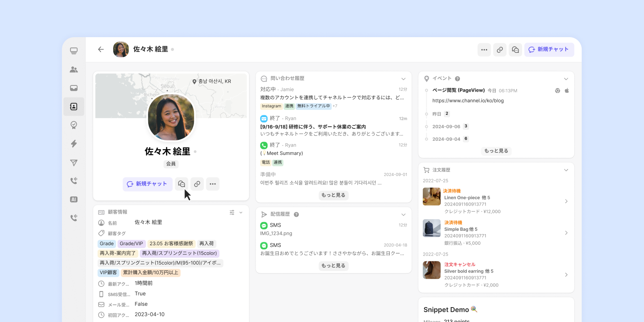Collapse the 顧客情報 section
This screenshot has width=644, height=322.
[241, 212]
